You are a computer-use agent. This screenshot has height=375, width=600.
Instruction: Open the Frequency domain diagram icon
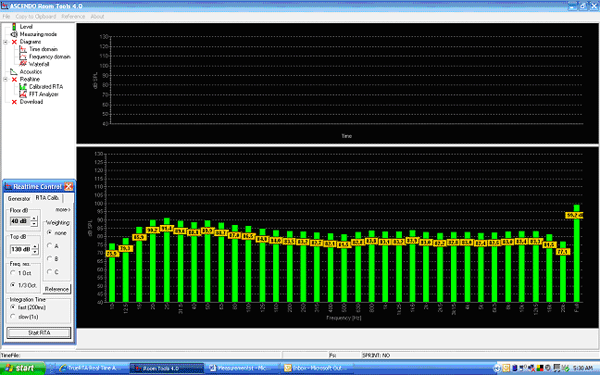(23, 57)
